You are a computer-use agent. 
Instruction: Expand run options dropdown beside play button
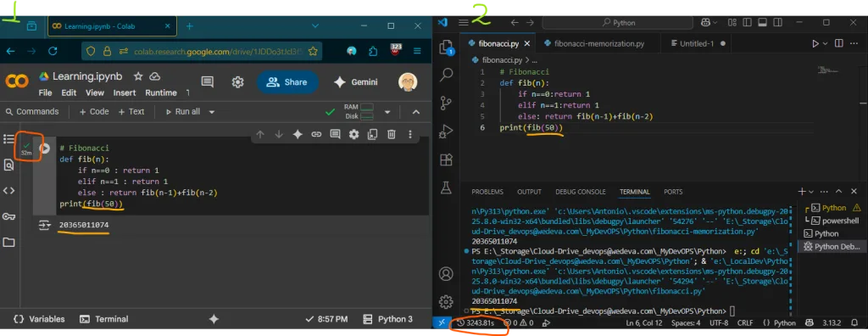[826, 43]
